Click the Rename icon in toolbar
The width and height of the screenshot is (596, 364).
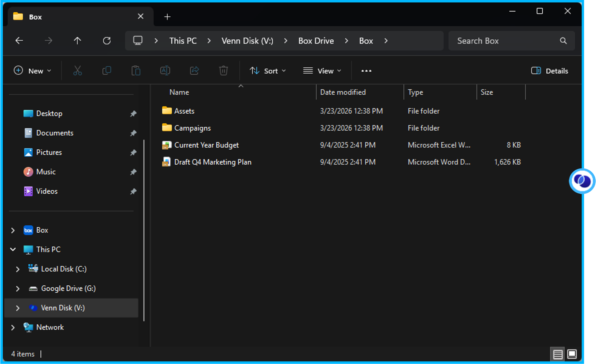click(165, 71)
